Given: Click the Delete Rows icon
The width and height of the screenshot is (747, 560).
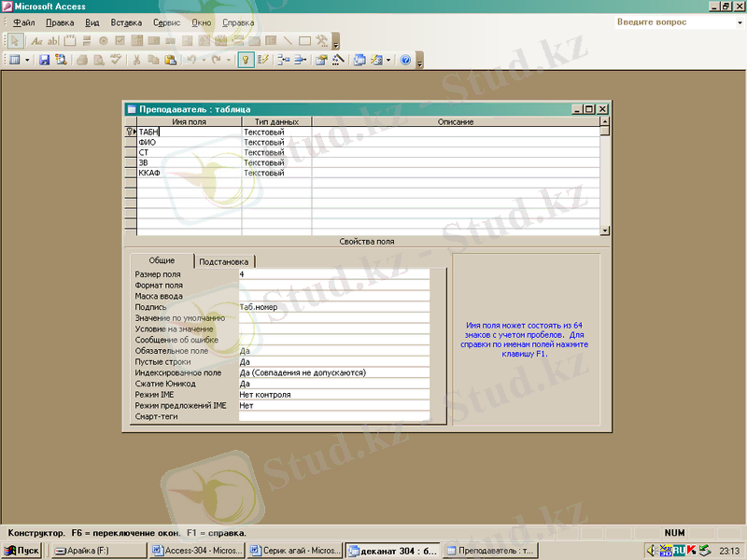Looking at the screenshot, I should tap(300, 60).
